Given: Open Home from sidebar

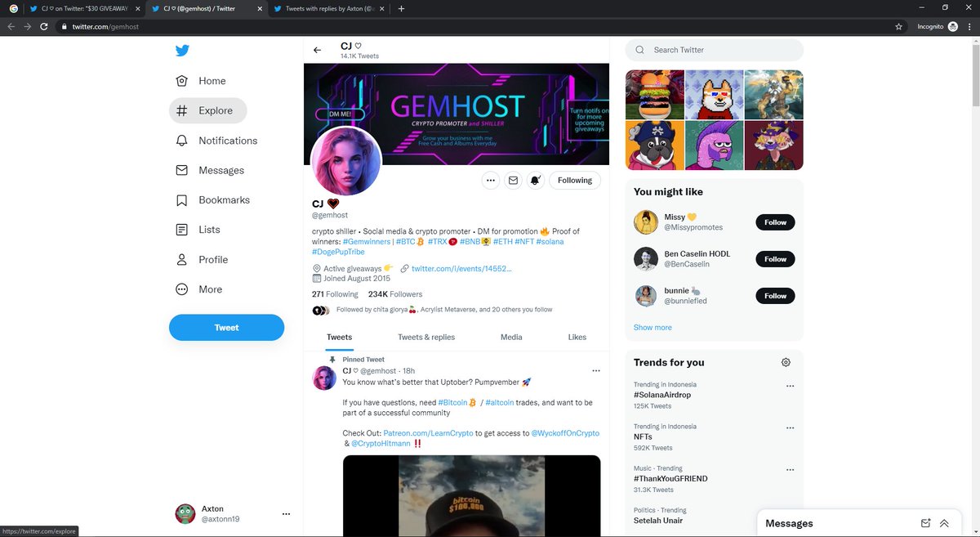Looking at the screenshot, I should 201,81.
